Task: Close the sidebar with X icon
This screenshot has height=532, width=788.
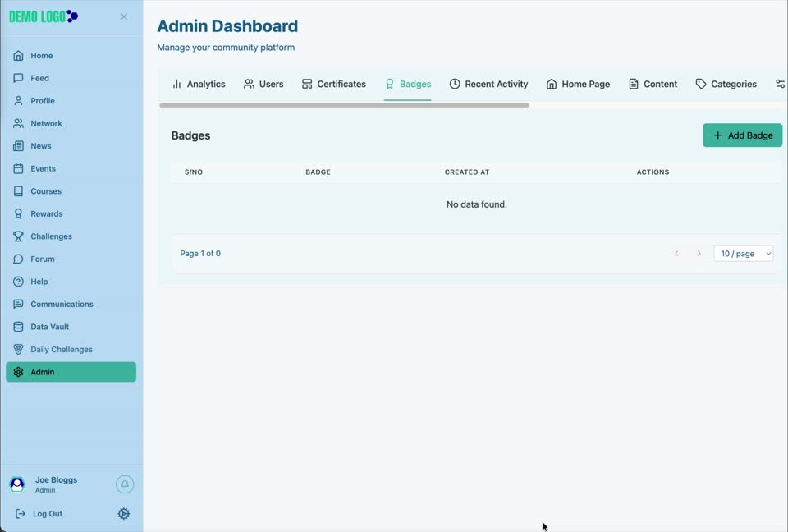Action: pyautogui.click(x=124, y=16)
